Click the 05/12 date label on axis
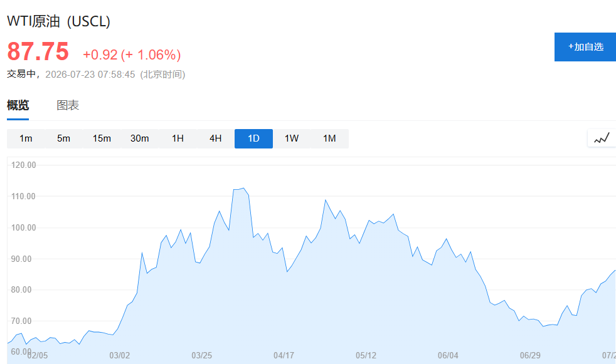This screenshot has height=364, width=616. click(x=366, y=355)
